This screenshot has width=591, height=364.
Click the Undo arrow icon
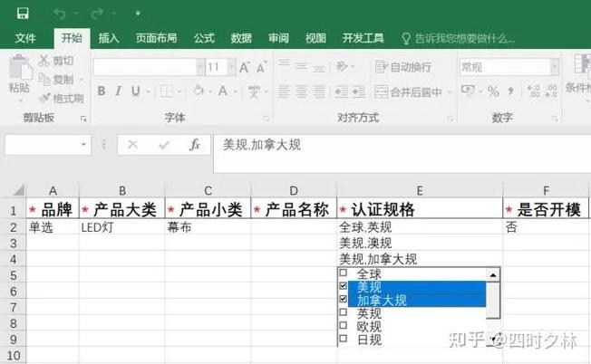pos(60,14)
